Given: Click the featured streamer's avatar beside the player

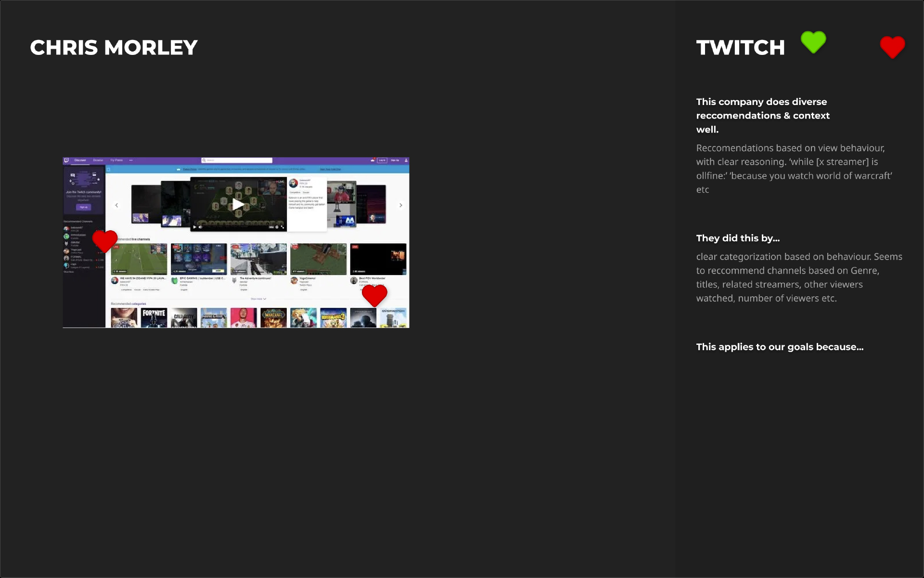Looking at the screenshot, I should coord(293,183).
